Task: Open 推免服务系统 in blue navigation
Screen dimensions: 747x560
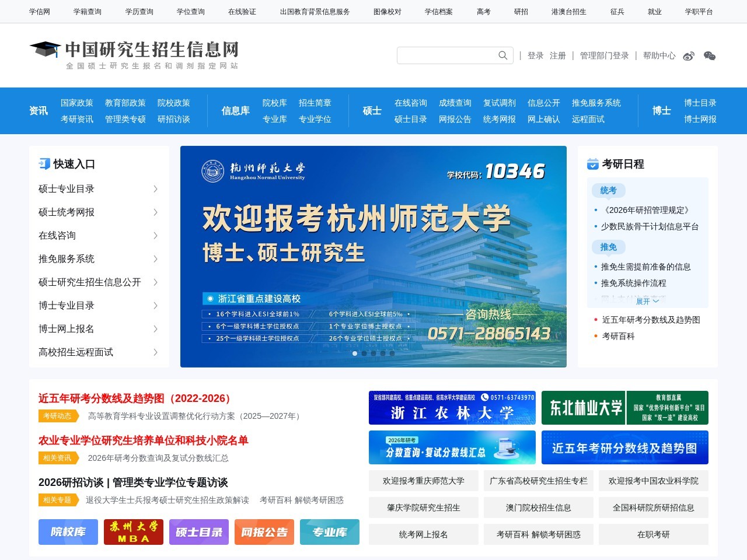Action: [x=596, y=103]
